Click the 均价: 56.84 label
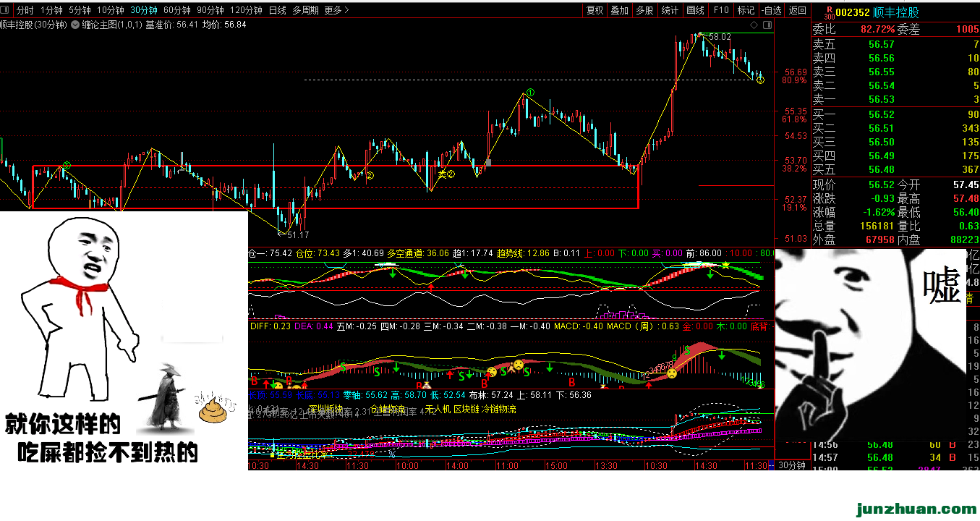 (x=224, y=25)
